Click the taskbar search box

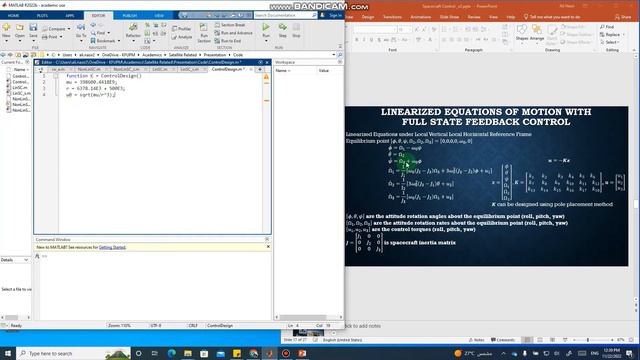[73, 353]
